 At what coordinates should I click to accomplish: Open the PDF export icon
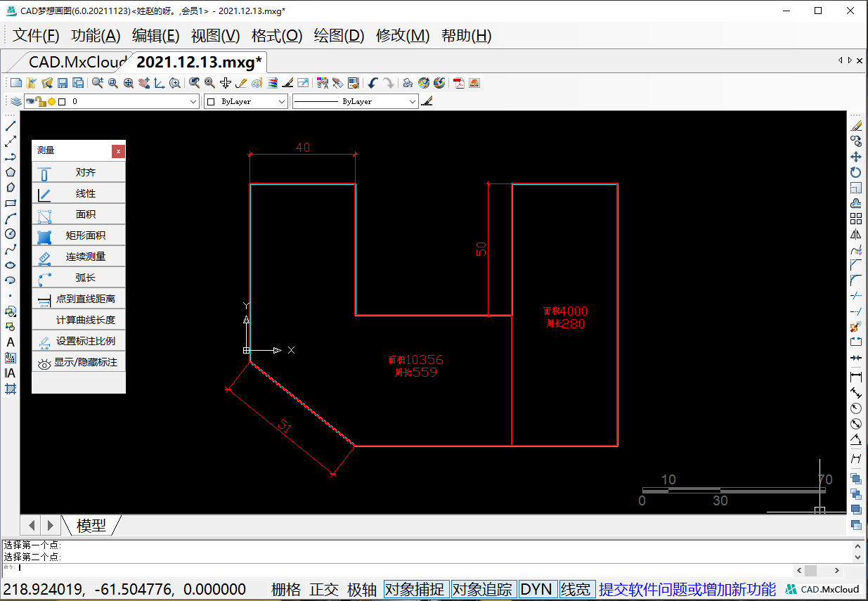tap(459, 83)
